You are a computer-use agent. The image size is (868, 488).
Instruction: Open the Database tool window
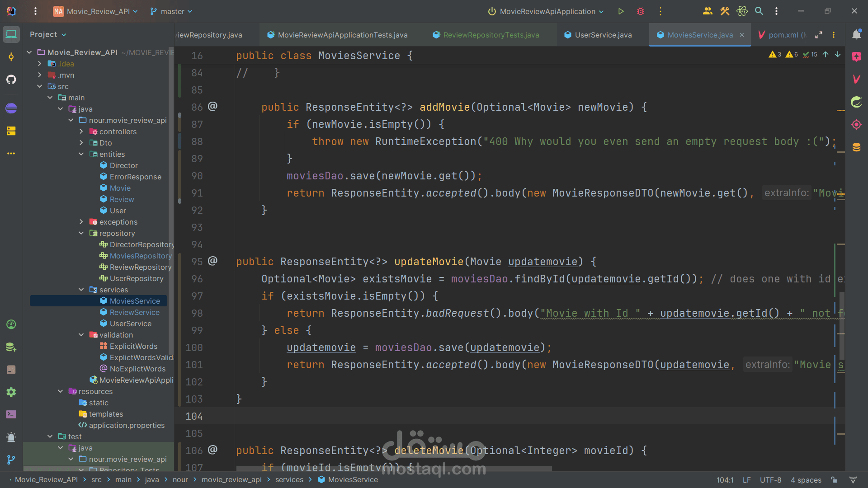click(856, 147)
